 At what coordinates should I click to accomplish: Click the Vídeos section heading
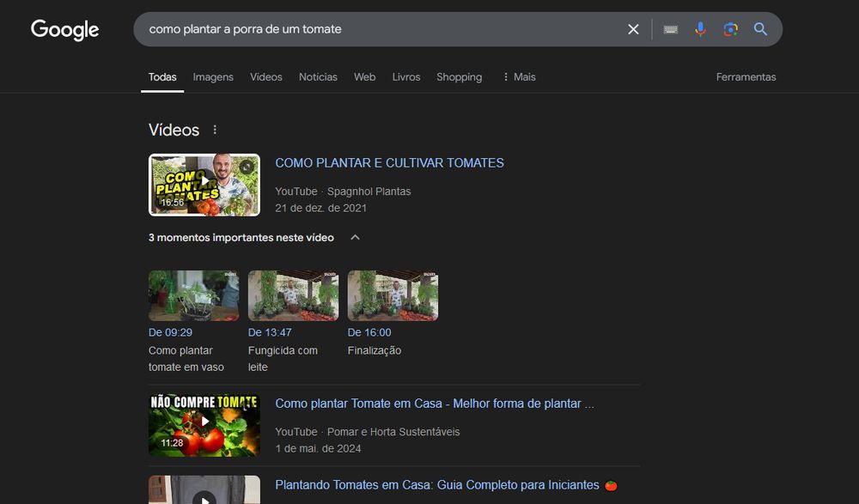pos(174,130)
